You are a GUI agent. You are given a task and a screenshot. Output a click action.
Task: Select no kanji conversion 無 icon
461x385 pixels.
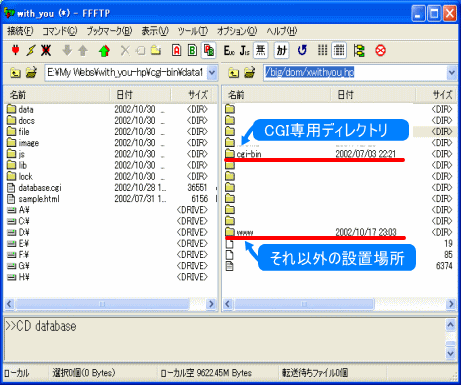tap(261, 51)
